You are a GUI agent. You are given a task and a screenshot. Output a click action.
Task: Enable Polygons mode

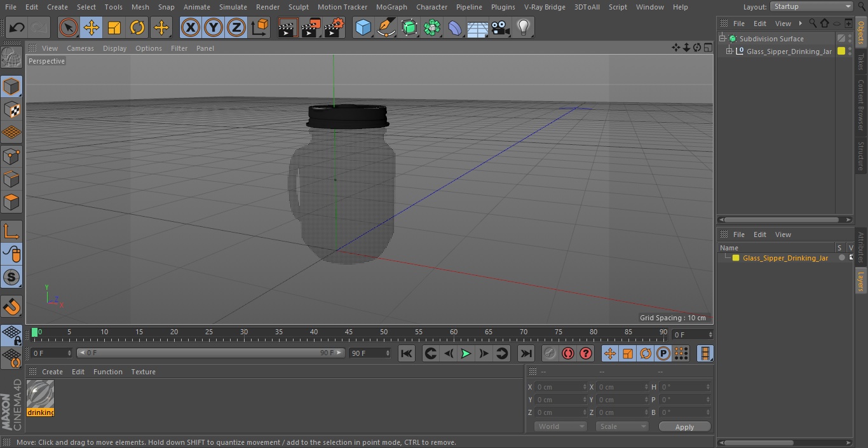[x=11, y=202]
